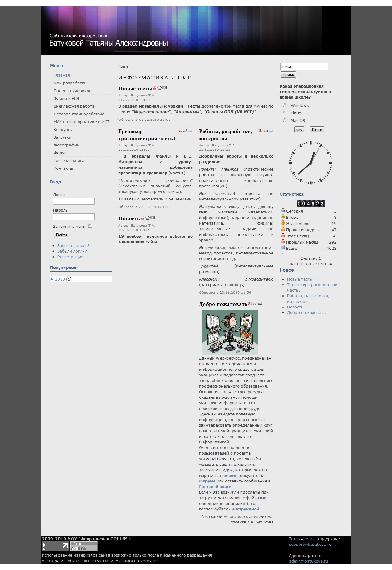This screenshot has width=392, height=570.
Task: Open PDF icon for Работы, разработки, материалы
Action: 261,131
